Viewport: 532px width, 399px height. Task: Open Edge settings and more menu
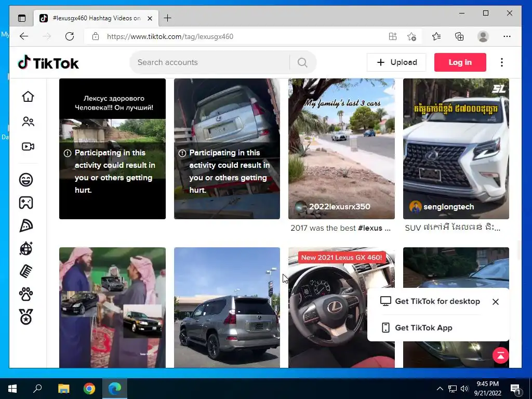[507, 36]
